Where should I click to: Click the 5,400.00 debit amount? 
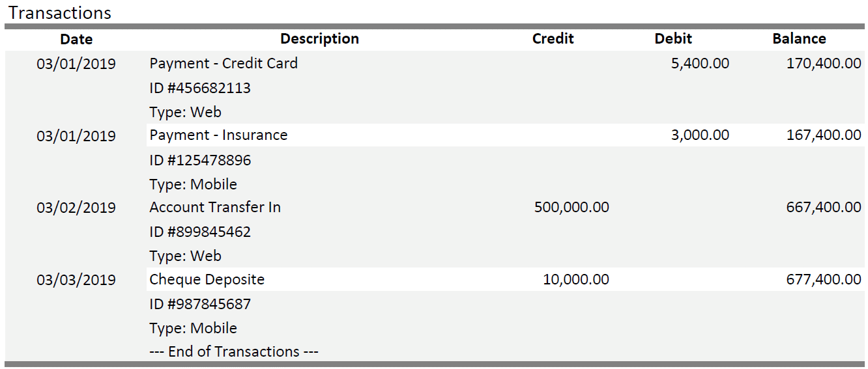tap(700, 64)
